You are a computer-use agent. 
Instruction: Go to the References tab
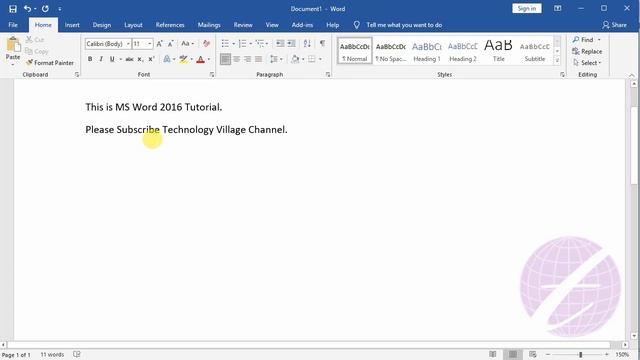coord(170,25)
